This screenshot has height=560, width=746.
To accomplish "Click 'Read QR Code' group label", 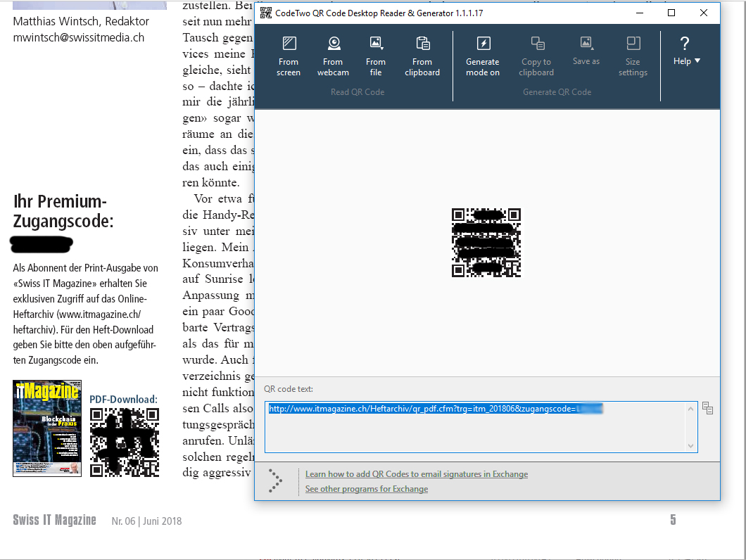I will coord(358,92).
